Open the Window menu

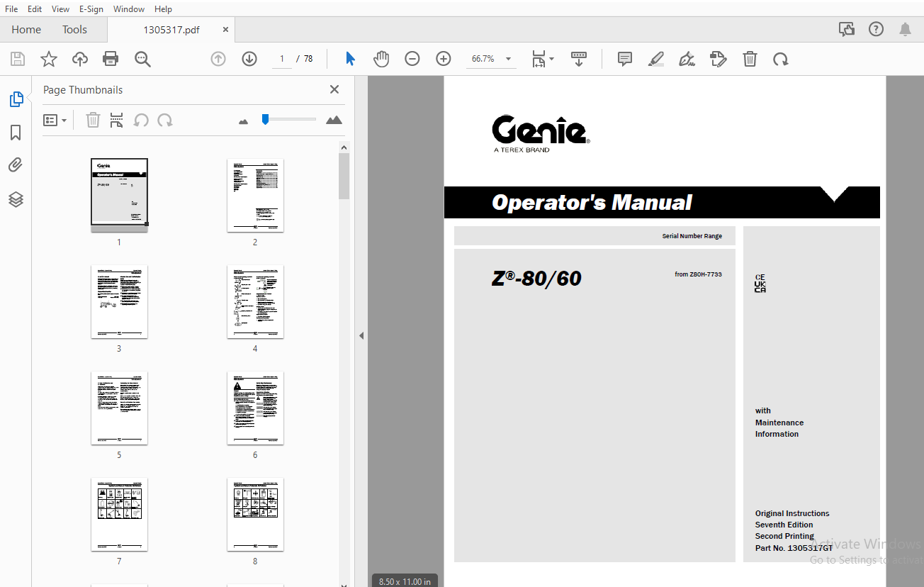click(x=129, y=9)
